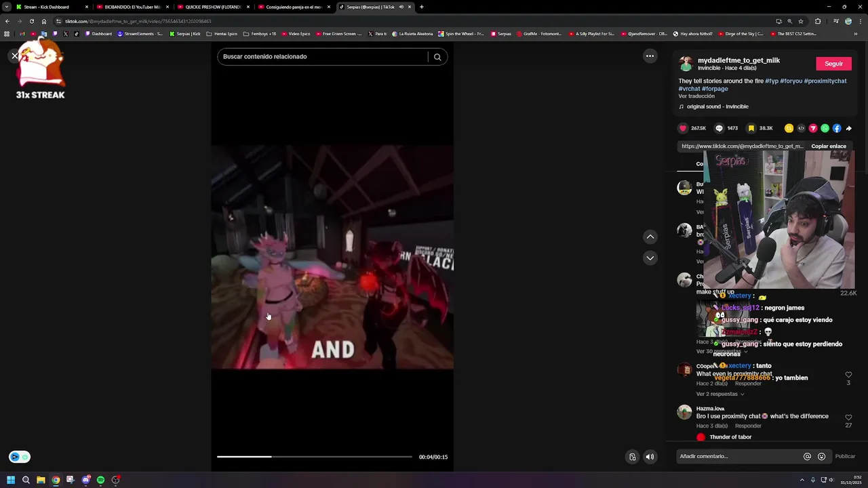The image size is (868, 488).
Task: Open mydadleftme_to_get_milk profile name
Action: tap(738, 60)
